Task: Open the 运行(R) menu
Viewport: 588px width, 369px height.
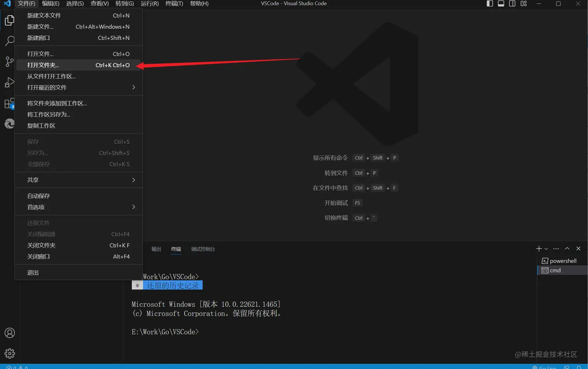Action: click(x=150, y=4)
